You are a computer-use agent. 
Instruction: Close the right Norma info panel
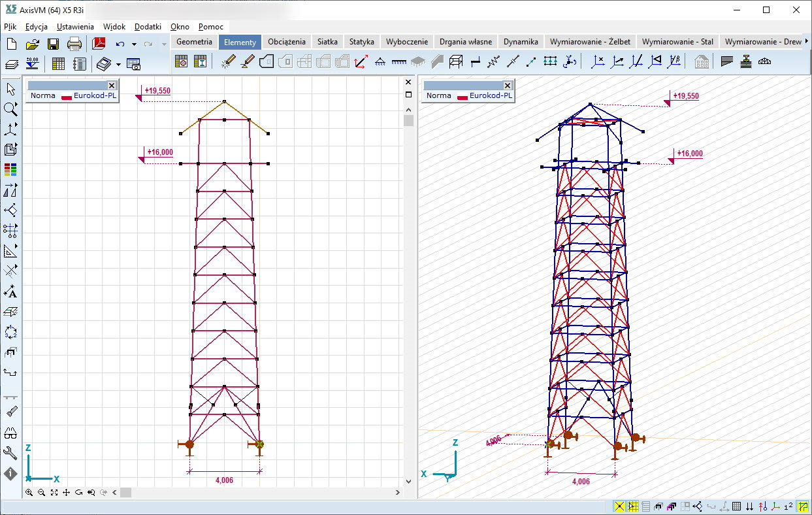tap(507, 86)
